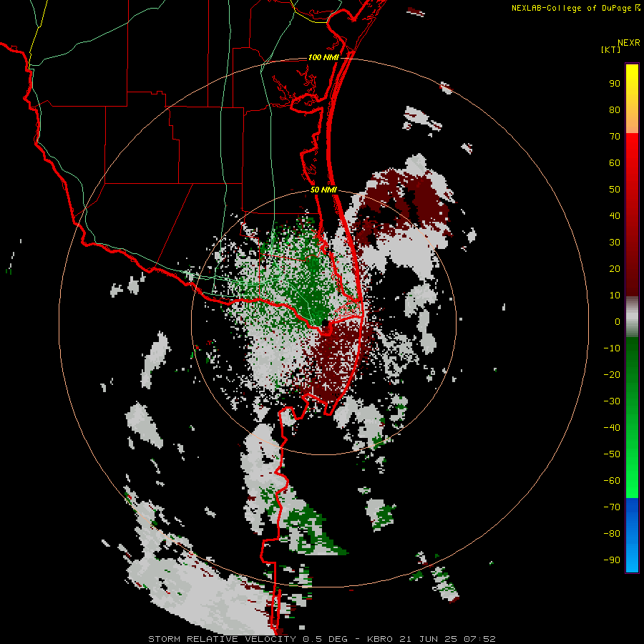
Task: Click the positive 60 scale value
Action: click(615, 162)
